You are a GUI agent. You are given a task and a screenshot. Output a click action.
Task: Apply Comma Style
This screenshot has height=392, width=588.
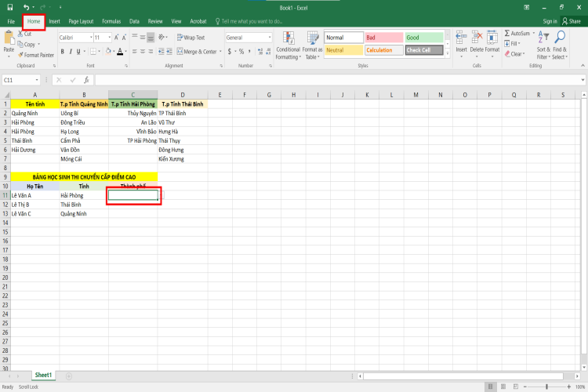[249, 52]
